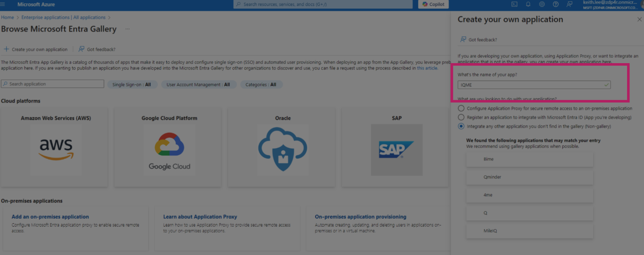Open the notifications bell
This screenshot has height=255, width=644.
click(528, 4)
